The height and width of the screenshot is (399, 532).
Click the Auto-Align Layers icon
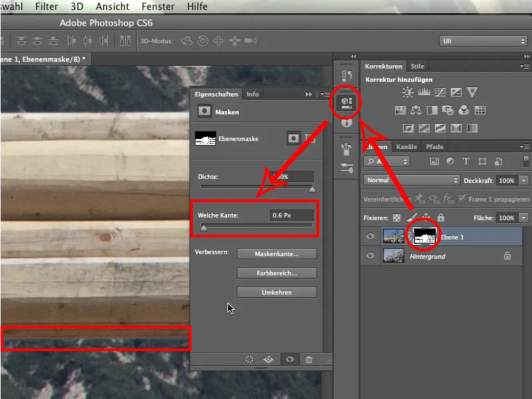pos(125,41)
